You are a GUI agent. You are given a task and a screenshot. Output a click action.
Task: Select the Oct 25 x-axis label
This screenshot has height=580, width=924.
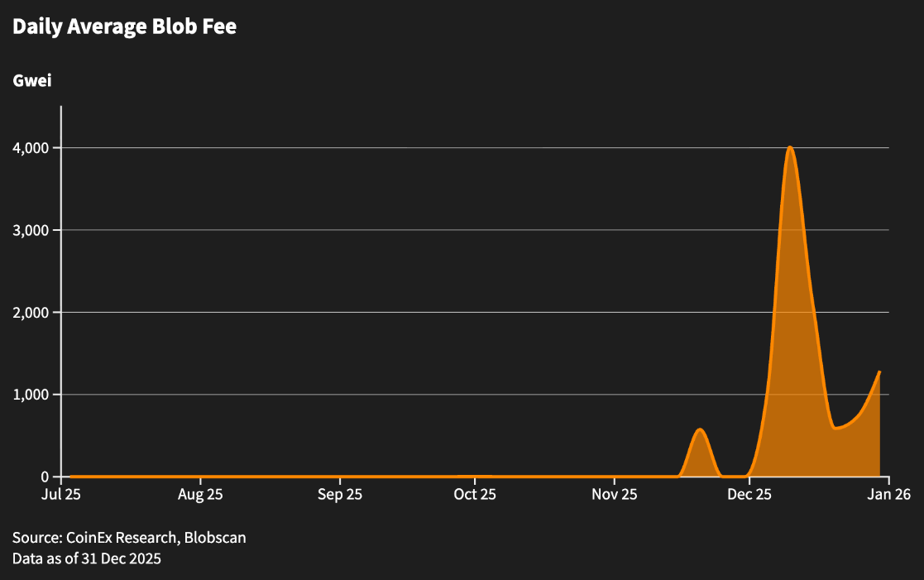point(475,496)
